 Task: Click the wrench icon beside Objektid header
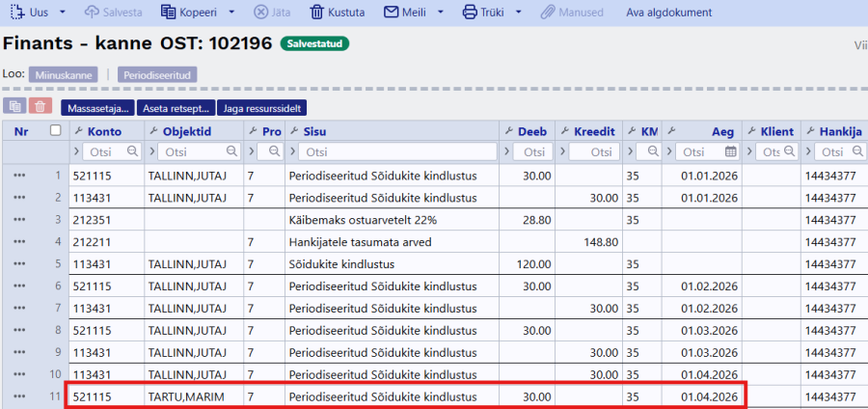pyautogui.click(x=152, y=131)
